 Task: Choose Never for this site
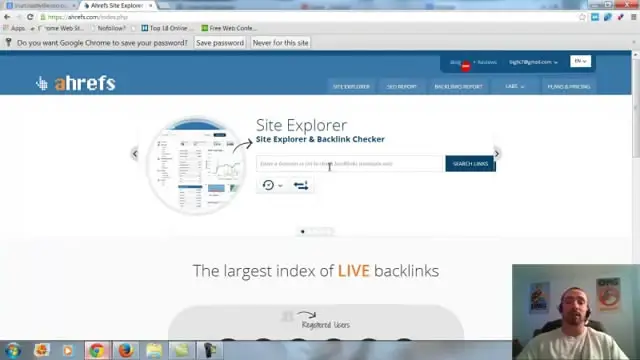point(280,43)
